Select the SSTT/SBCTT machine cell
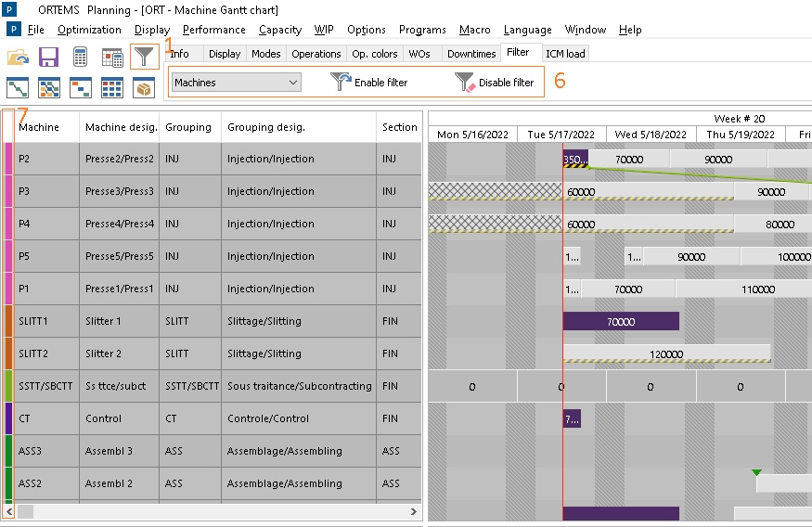 pos(46,386)
